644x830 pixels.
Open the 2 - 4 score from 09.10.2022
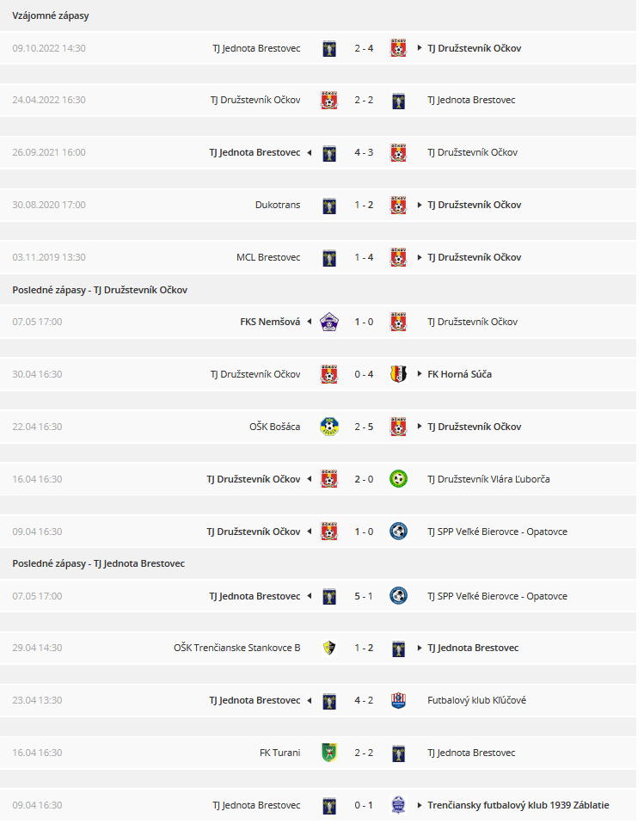(364, 48)
